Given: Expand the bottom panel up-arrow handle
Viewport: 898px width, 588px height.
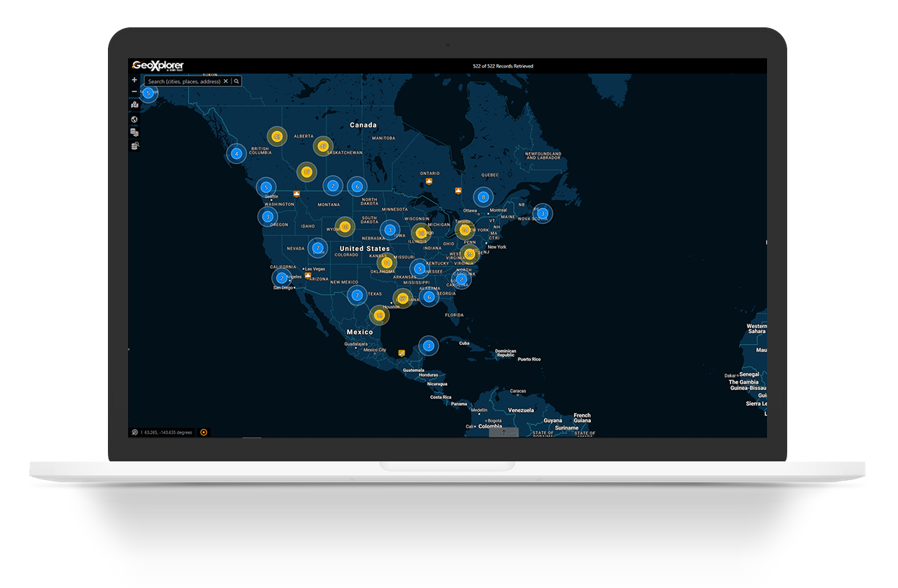Looking at the screenshot, I should [x=504, y=433].
